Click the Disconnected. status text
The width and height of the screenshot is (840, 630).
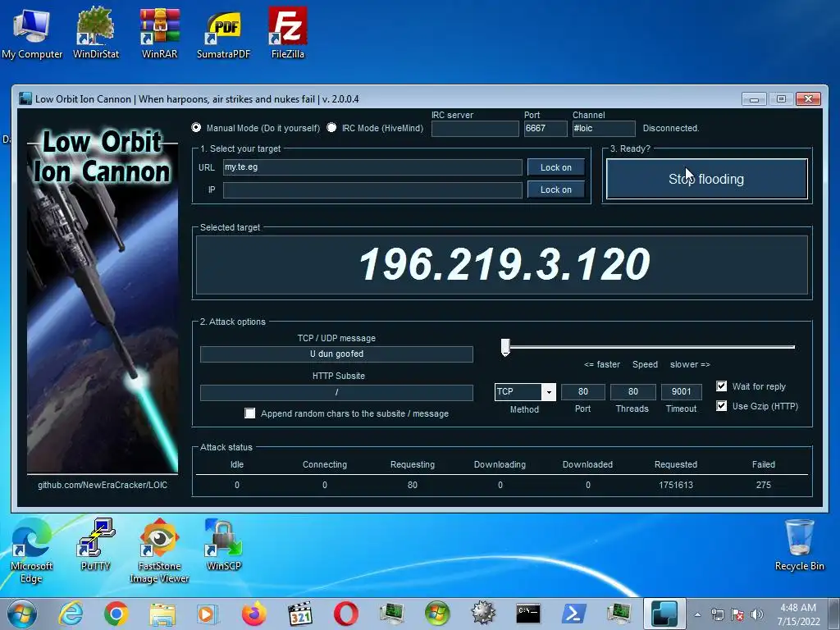coord(671,129)
